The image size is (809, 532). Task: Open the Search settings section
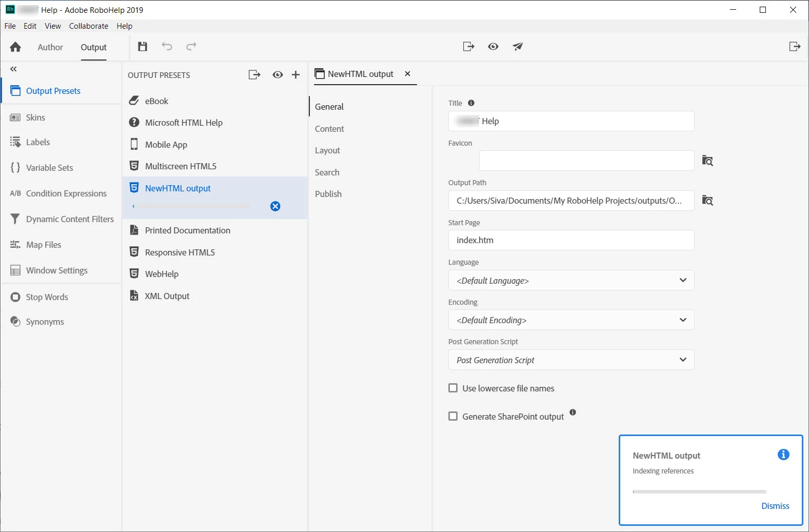point(327,172)
